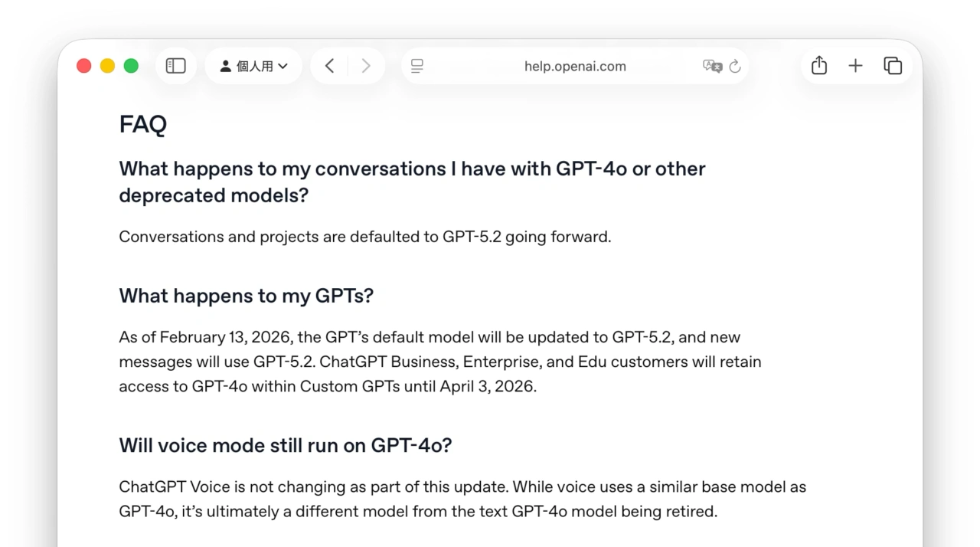Toggle the Safari sidebar panel
This screenshot has width=980, height=547.
pyautogui.click(x=175, y=66)
